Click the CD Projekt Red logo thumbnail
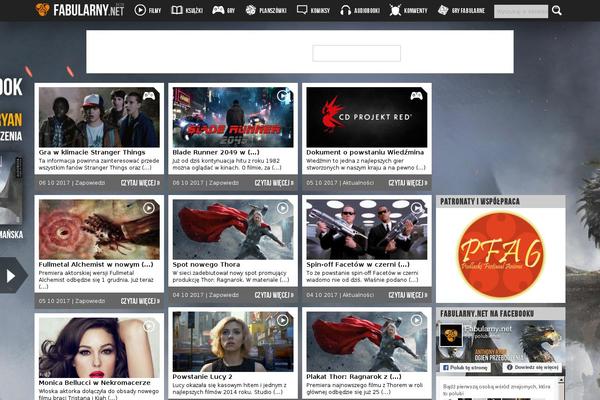 (x=367, y=117)
